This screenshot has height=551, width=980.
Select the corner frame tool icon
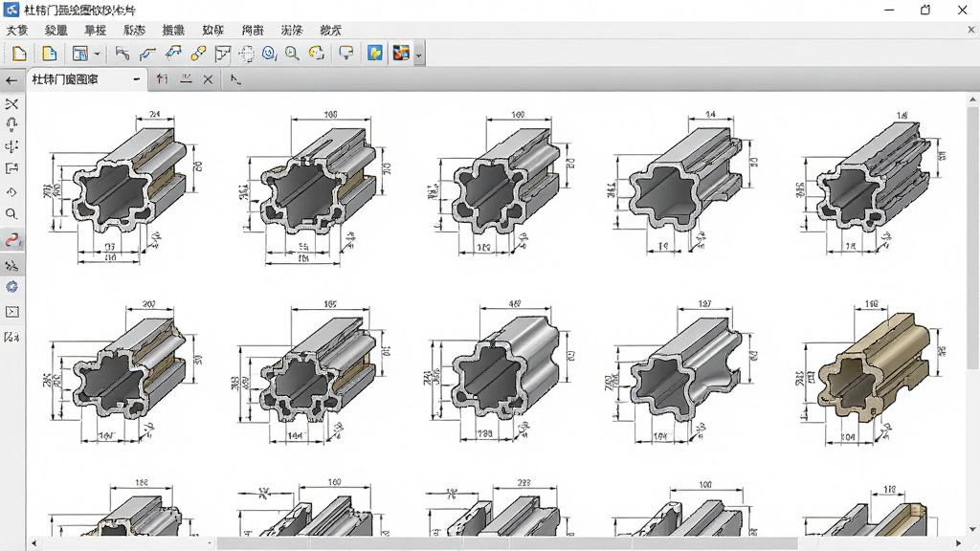click(x=222, y=55)
